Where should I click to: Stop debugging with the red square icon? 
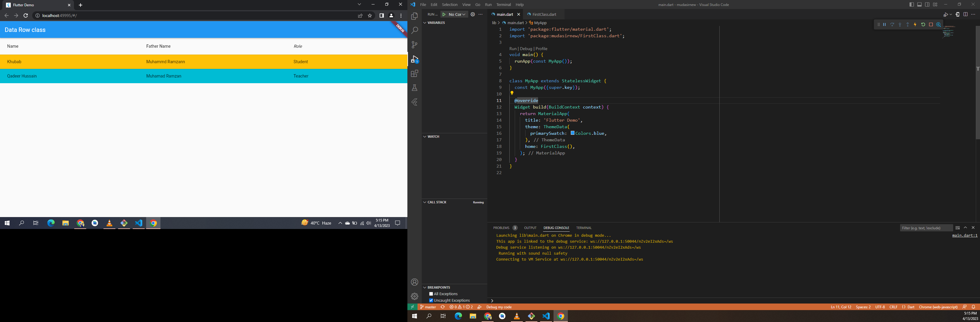click(931, 24)
